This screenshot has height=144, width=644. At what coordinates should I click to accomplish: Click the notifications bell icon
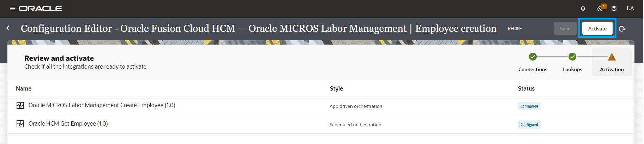[583, 8]
